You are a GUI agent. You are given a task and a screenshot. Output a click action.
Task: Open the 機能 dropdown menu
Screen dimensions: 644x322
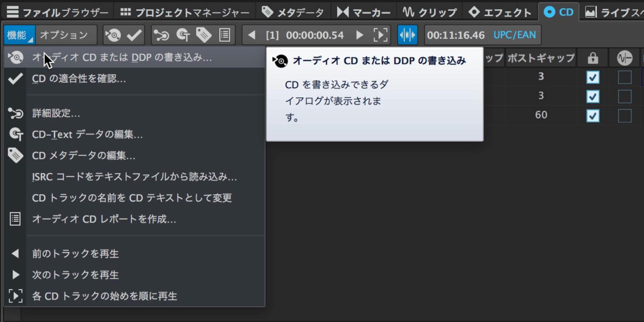pos(19,35)
